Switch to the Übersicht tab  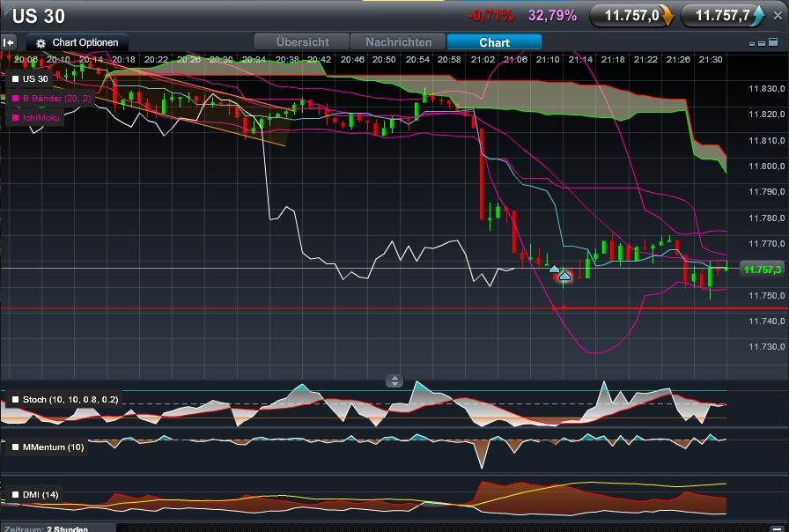click(x=304, y=41)
